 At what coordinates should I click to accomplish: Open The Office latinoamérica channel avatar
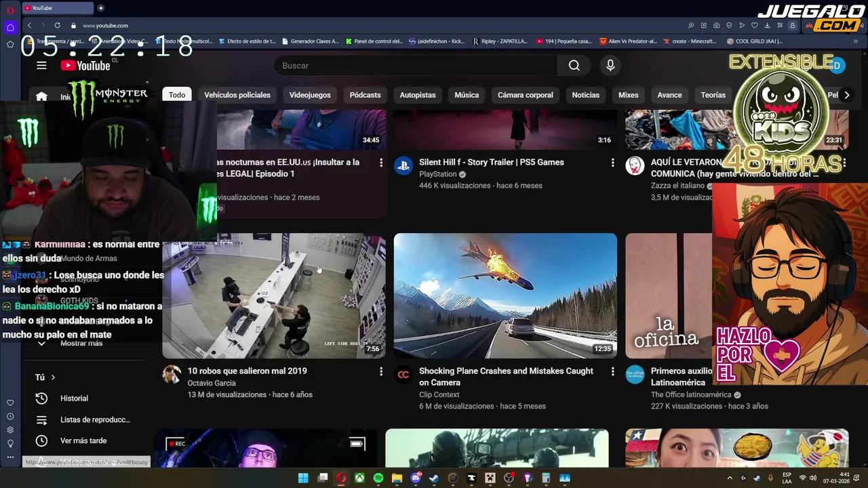635,374
